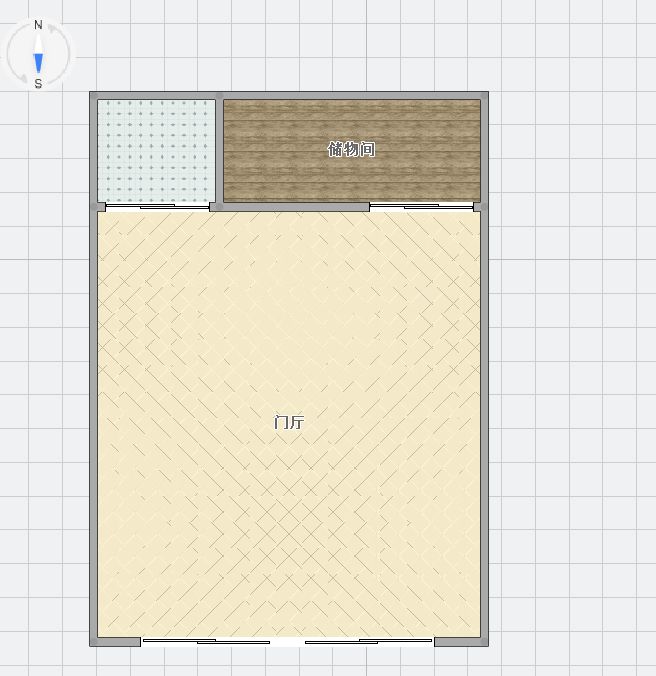Viewport: 656px width, 676px height.
Task: Click the bottom-left wall corner segment
Action: tap(116, 641)
